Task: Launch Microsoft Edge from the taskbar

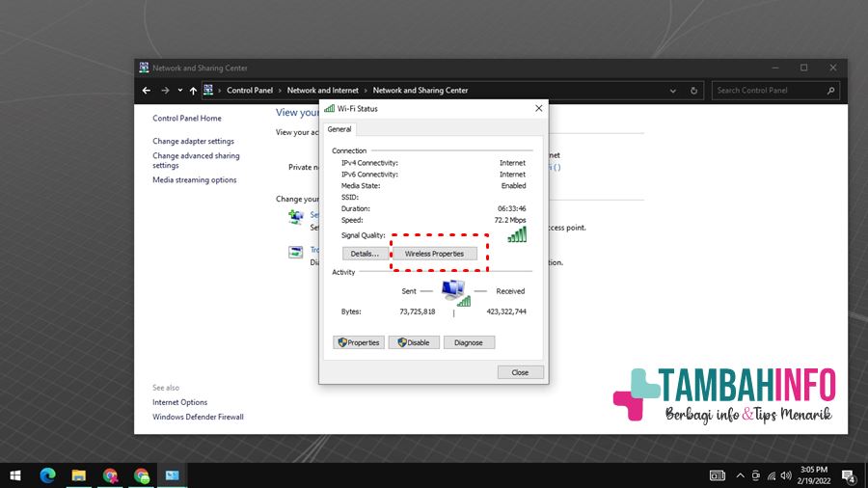Action: pos(47,475)
